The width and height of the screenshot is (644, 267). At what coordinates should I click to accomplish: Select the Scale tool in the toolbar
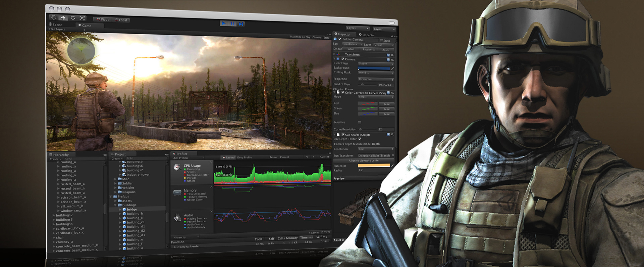(82, 18)
